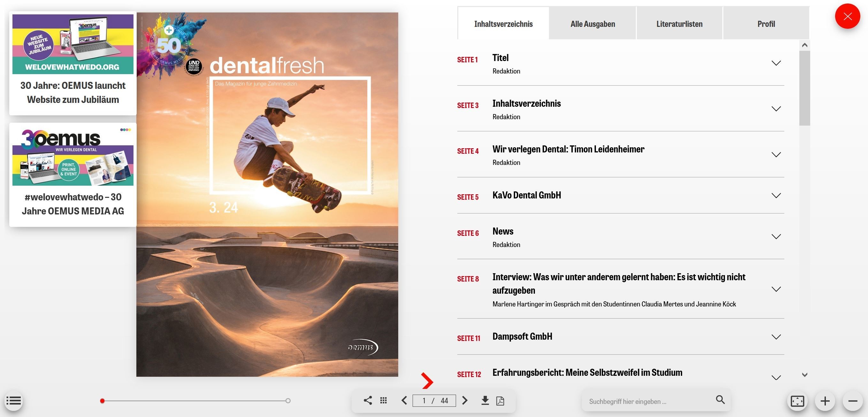The height and width of the screenshot is (417, 868).
Task: Expand the Dampsoft GmbH chevron
Action: [776, 337]
